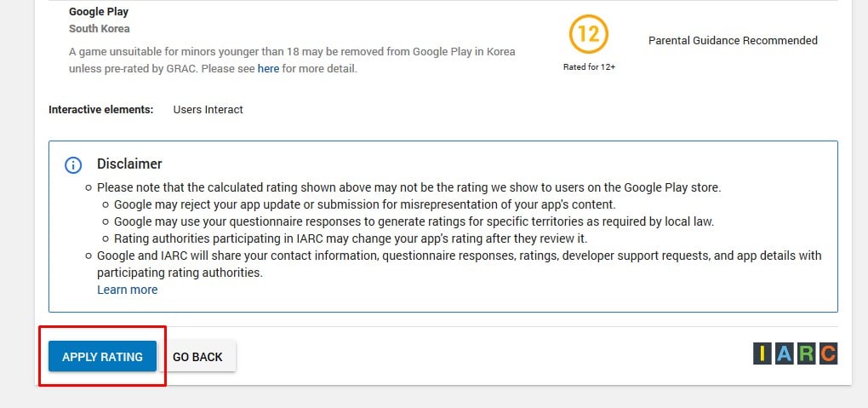Click the 'Disclaimer' heading text
Screen dimensions: 868x408
[x=129, y=164]
